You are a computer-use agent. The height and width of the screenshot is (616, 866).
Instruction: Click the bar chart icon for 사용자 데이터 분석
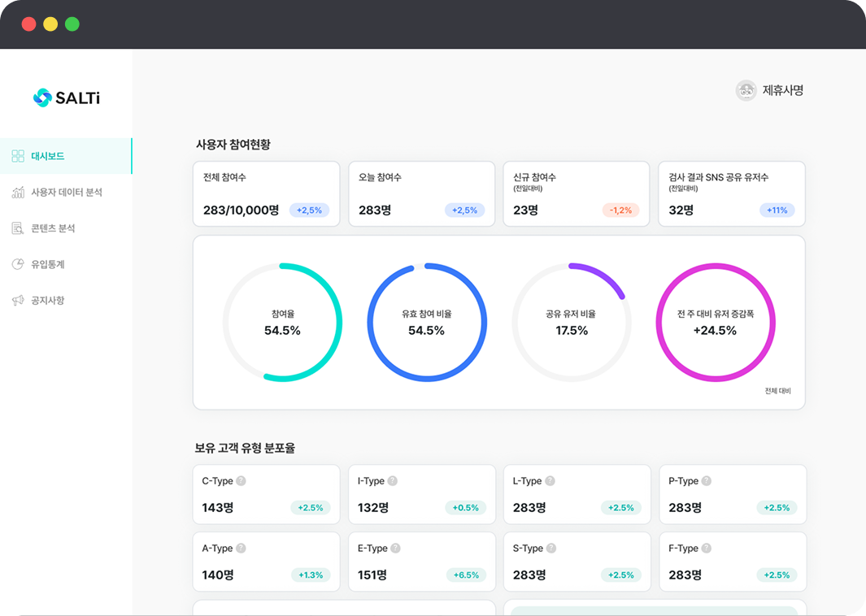(18, 193)
